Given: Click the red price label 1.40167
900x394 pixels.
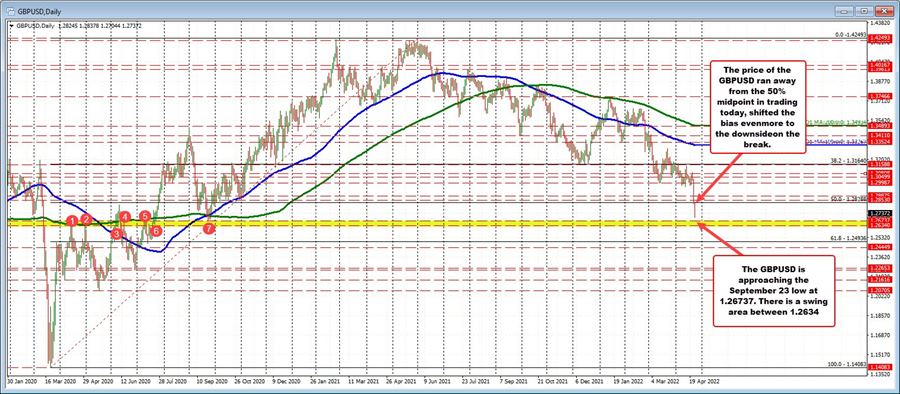Looking at the screenshot, I should (x=879, y=64).
